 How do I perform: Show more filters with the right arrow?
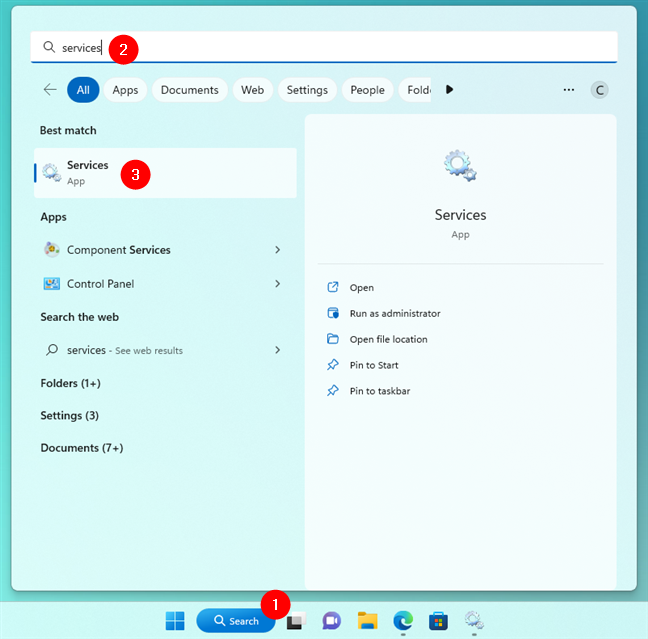[x=450, y=89]
